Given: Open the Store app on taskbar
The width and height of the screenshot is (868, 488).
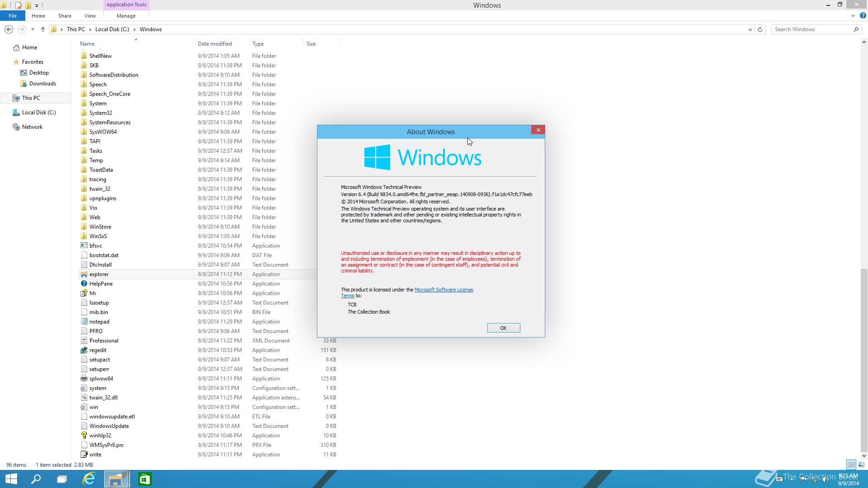Looking at the screenshot, I should tap(145, 479).
